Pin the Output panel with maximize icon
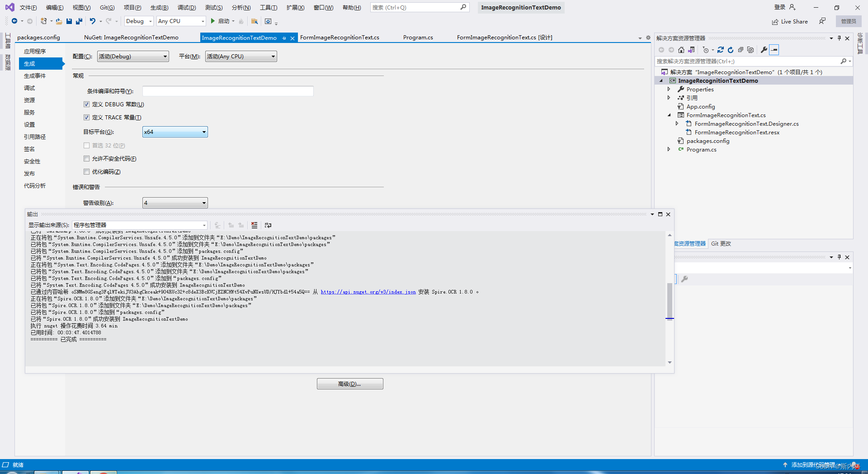Screen dimensions: 868x474 tap(660, 214)
